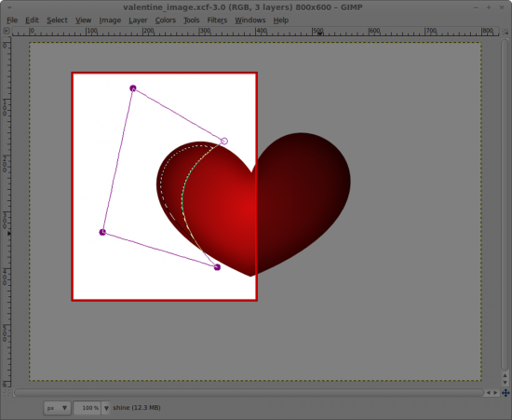The height and width of the screenshot is (420, 512).
Task: Select the bottom purple path anchor
Action: point(217,267)
